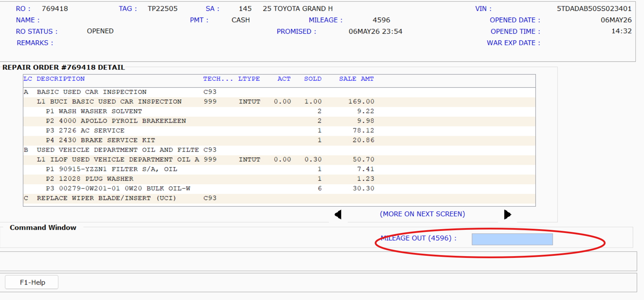644x300 pixels.
Task: Click the Command Window label
Action: [43, 228]
